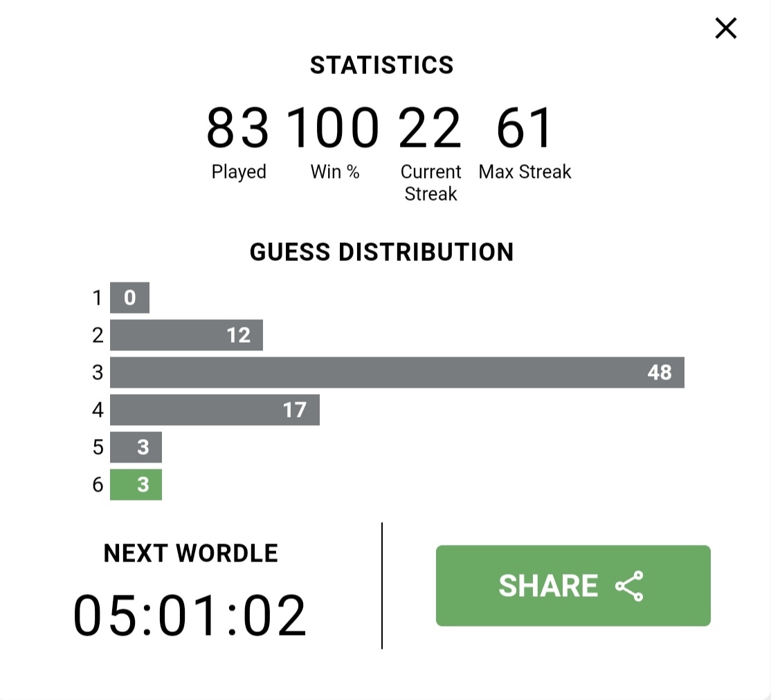This screenshot has height=700, width=771.
Task: Click the NEXT WORDLE label
Action: 191,553
